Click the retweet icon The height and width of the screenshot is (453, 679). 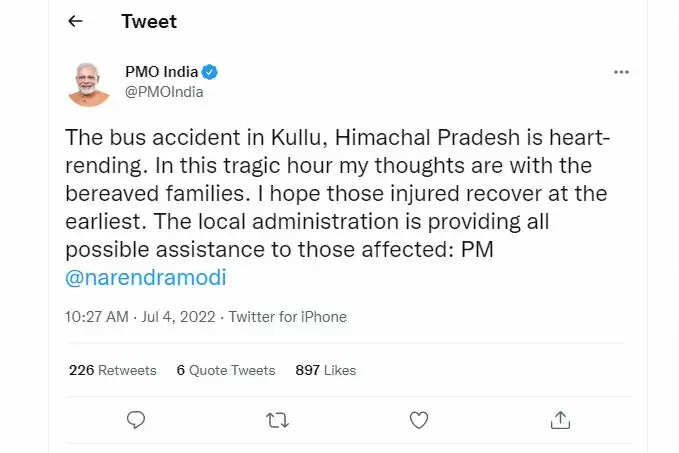(278, 420)
